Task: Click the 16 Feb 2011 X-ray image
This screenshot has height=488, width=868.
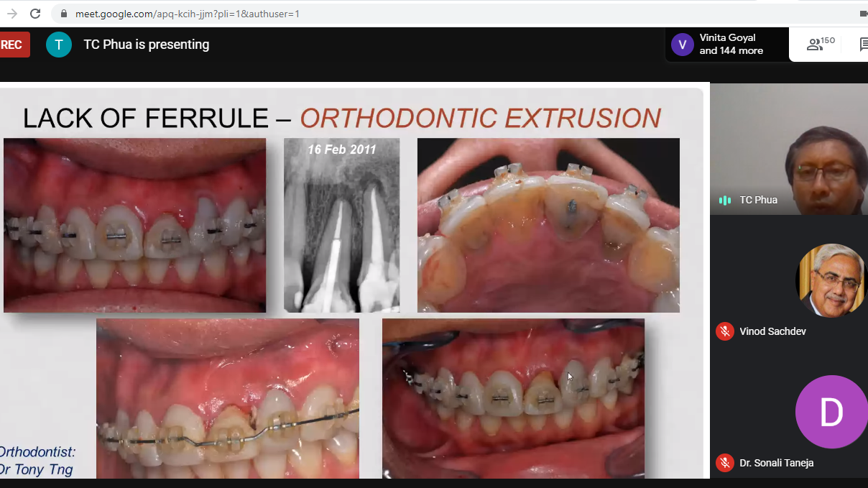Action: pos(341,225)
